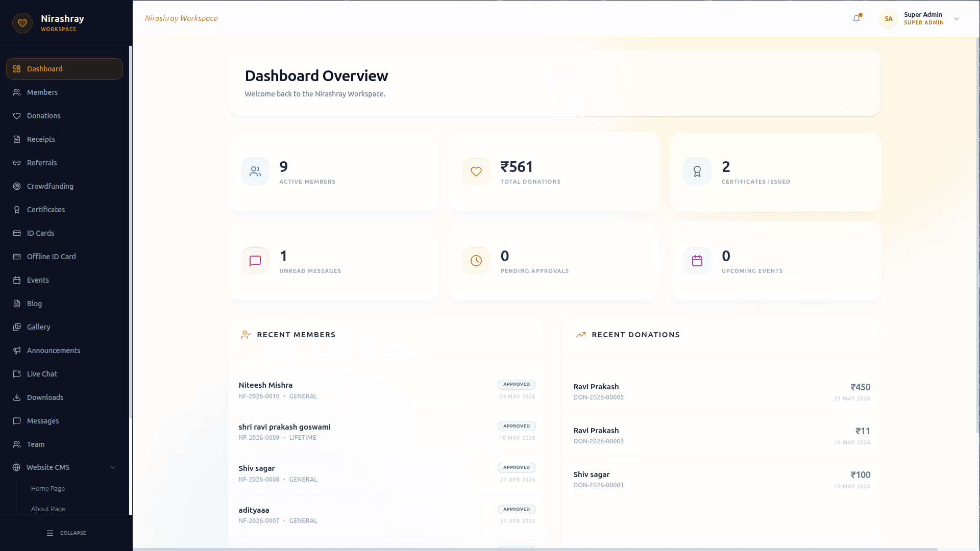This screenshot has width=980, height=551.
Task: Open the notifications bell
Action: coord(856,18)
